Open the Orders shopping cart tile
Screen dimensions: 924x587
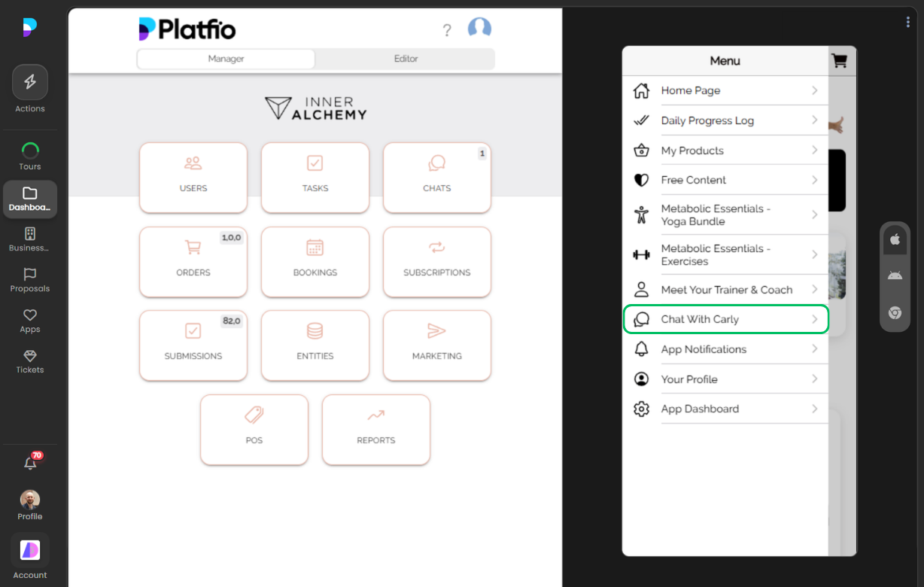(x=193, y=262)
